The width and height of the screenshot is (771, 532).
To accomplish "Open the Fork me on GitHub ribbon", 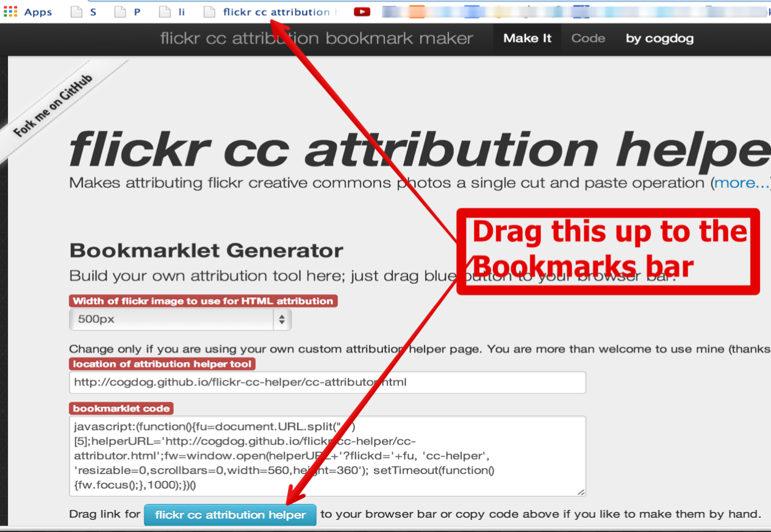I will pos(53,106).
